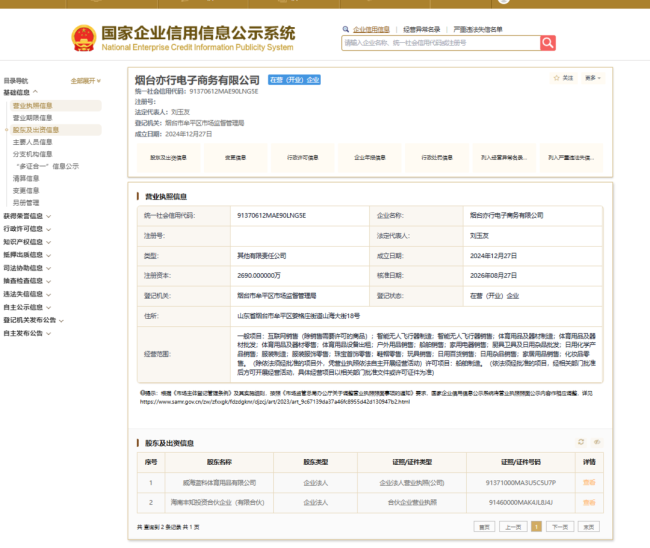The image size is (650, 548).
Task: View details for shareholder row 2
Action: click(x=589, y=503)
